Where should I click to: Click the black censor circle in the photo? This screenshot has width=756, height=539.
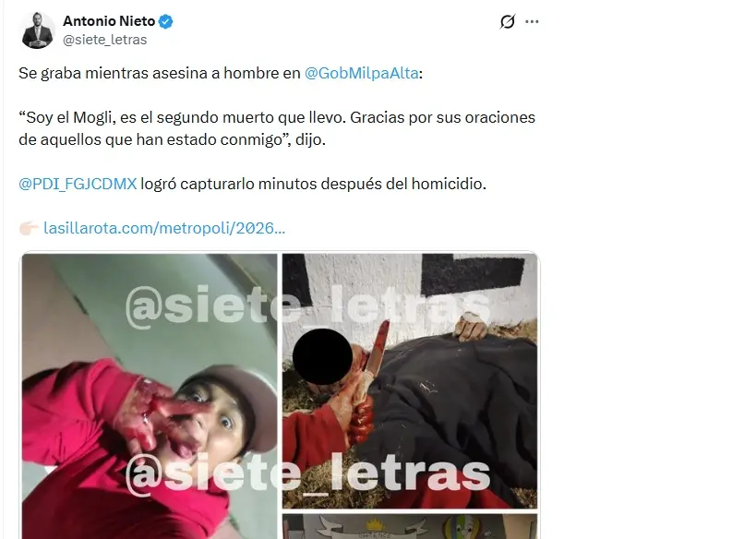322,357
